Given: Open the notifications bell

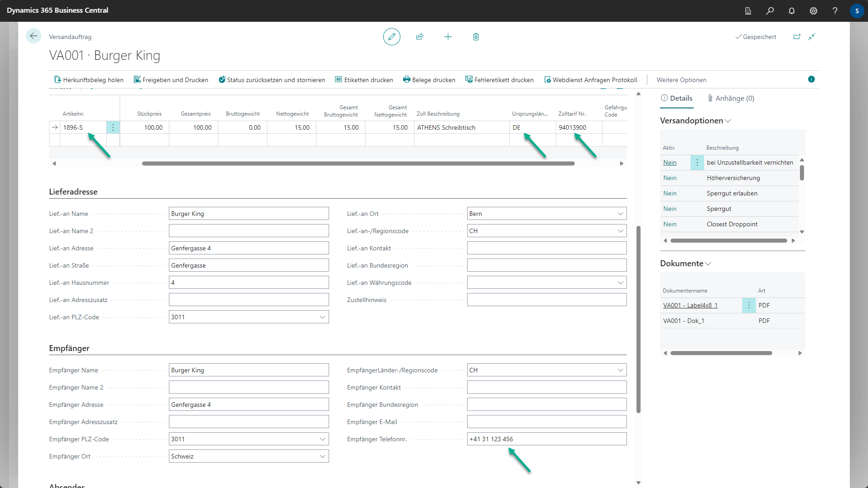Looking at the screenshot, I should pyautogui.click(x=792, y=11).
